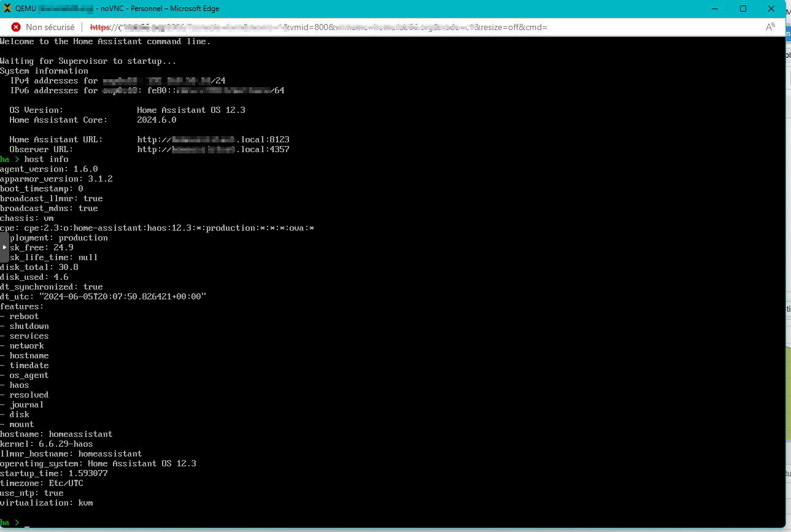Maximize the Microsoft Edge window
The width and height of the screenshot is (791, 532).
tap(743, 9)
